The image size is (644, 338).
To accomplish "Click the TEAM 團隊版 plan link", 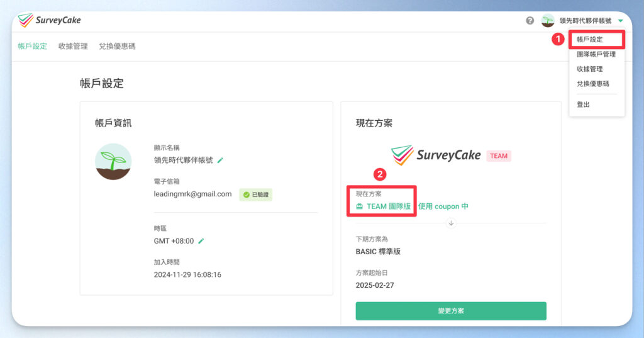I will (389, 206).
